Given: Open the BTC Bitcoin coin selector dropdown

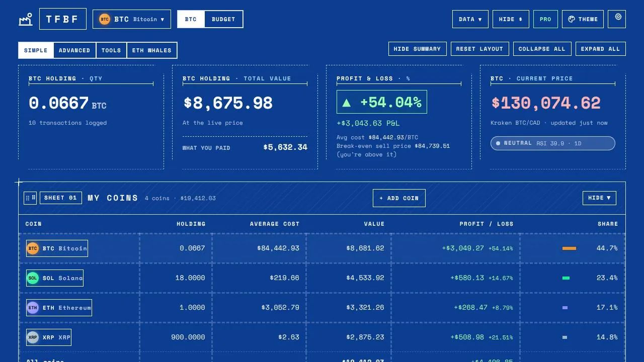Looking at the screenshot, I should click(x=132, y=19).
